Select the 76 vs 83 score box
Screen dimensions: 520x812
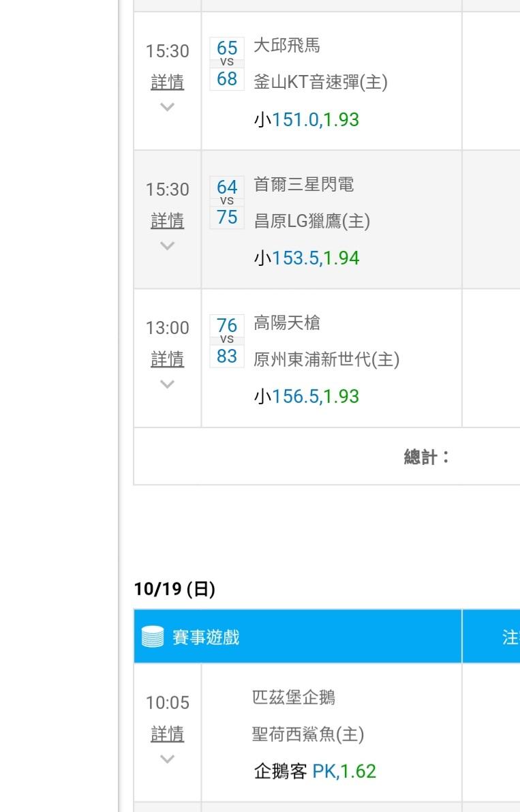[x=227, y=340]
